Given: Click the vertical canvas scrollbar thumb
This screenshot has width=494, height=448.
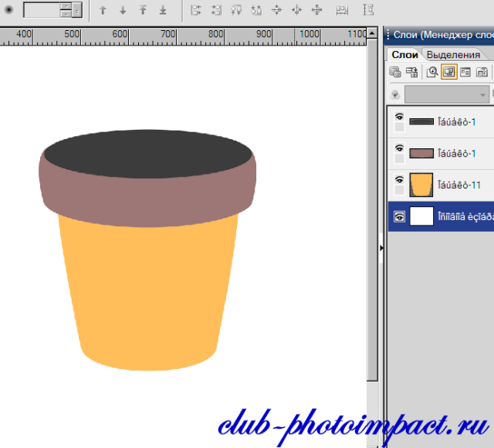Looking at the screenshot, I should (x=372, y=209).
